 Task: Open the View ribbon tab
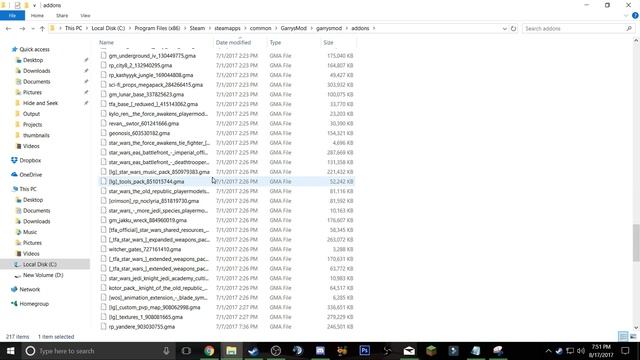(x=85, y=16)
